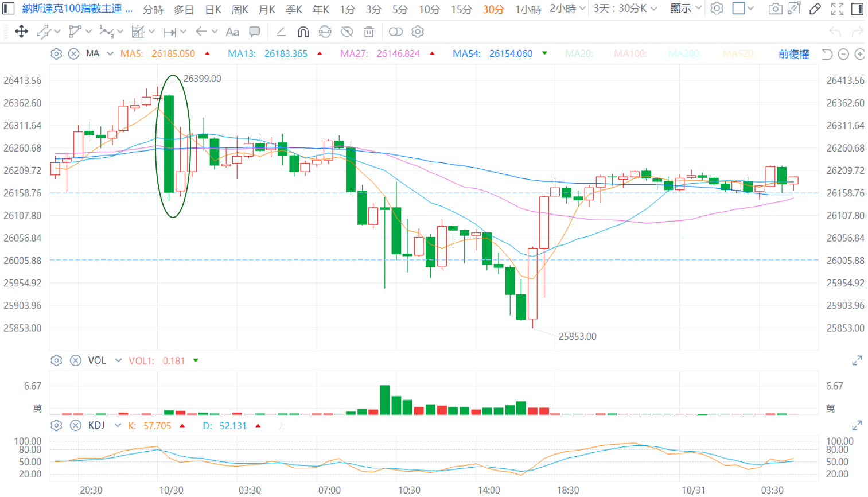The image size is (868, 497).
Task: Activate the magnet snap tool
Action: [x=303, y=32]
